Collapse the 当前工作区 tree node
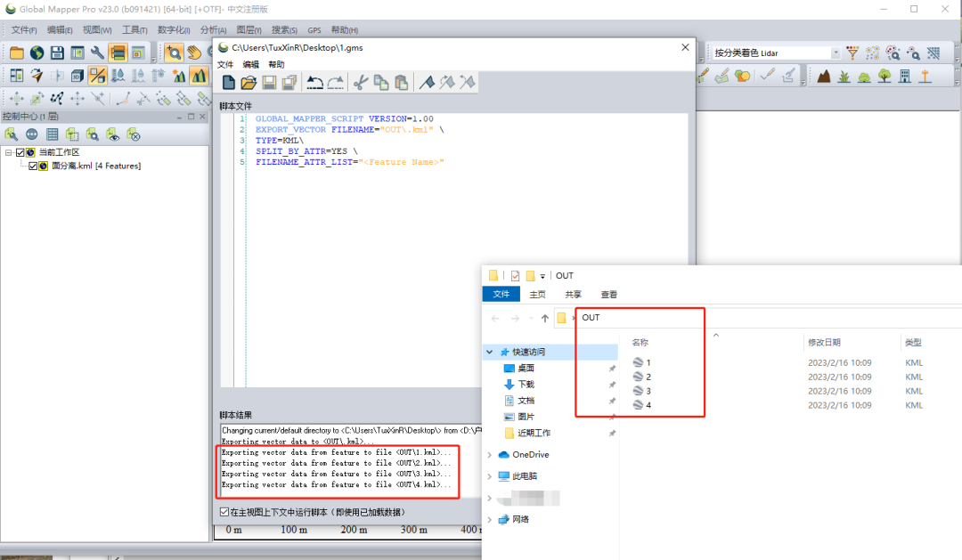 click(9, 152)
